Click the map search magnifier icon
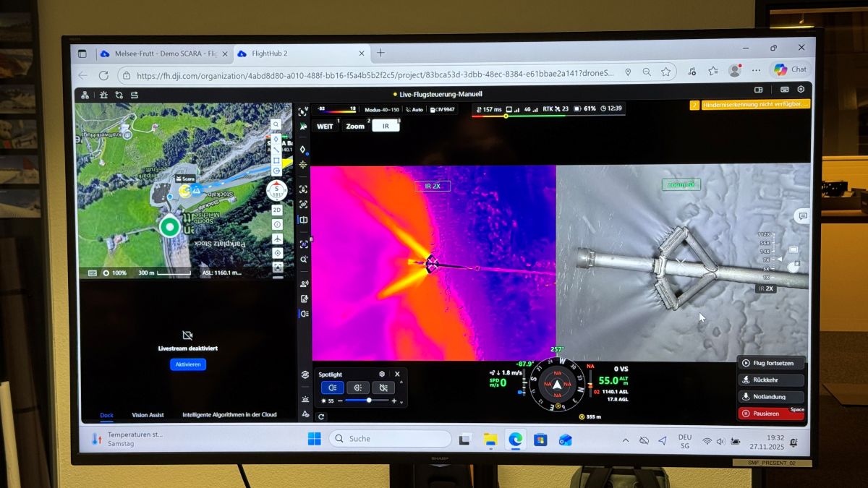This screenshot has width=868, height=488. click(x=276, y=124)
